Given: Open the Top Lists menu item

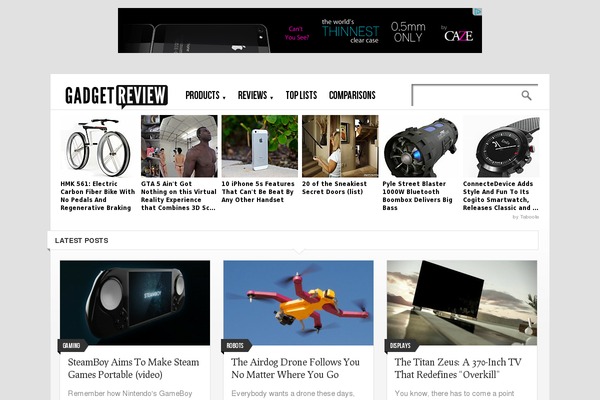Looking at the screenshot, I should 301,95.
